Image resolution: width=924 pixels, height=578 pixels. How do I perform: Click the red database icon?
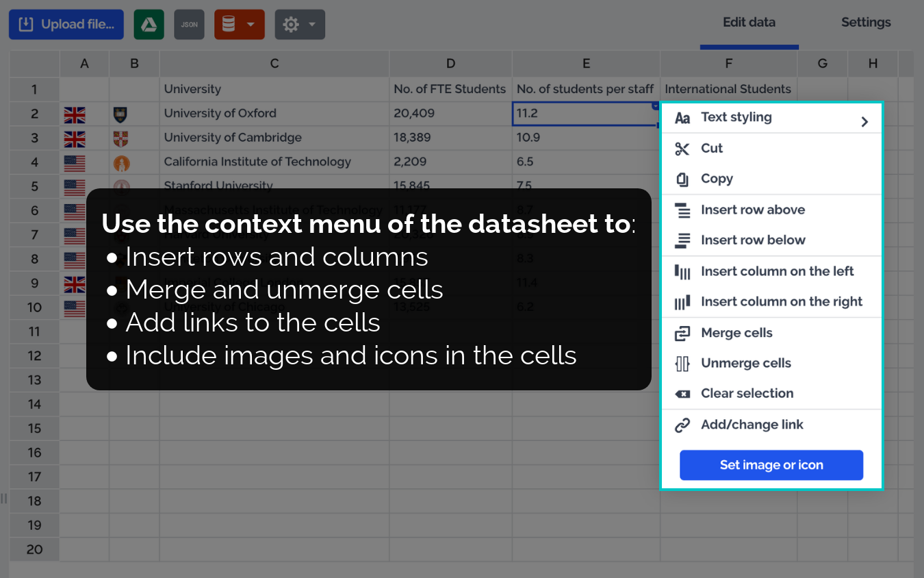coord(229,25)
